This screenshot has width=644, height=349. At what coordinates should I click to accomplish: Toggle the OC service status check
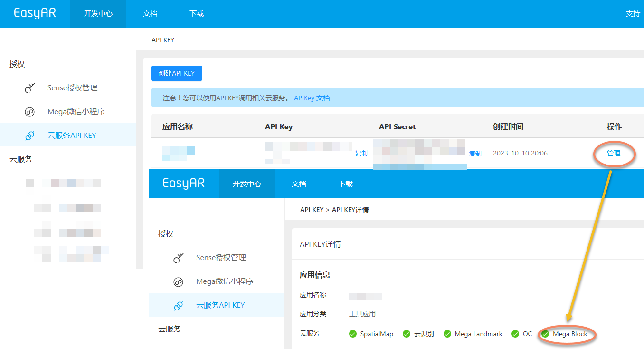514,333
